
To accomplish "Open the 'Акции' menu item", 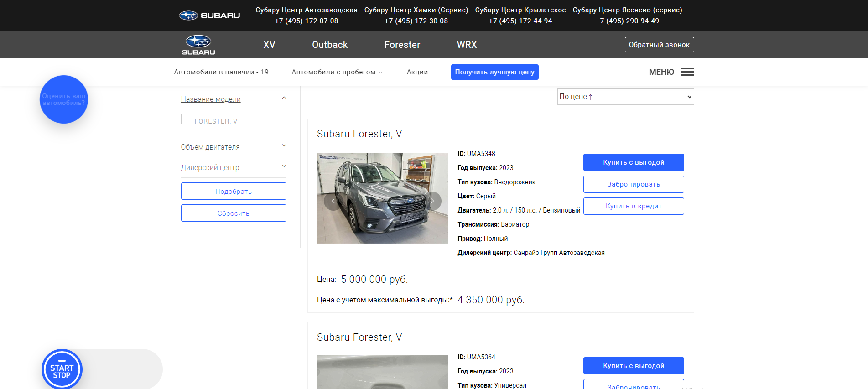I will 417,72.
